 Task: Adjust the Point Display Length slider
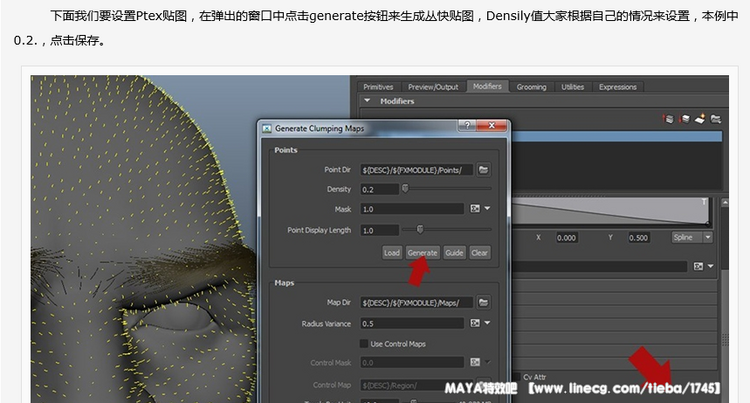[419, 229]
